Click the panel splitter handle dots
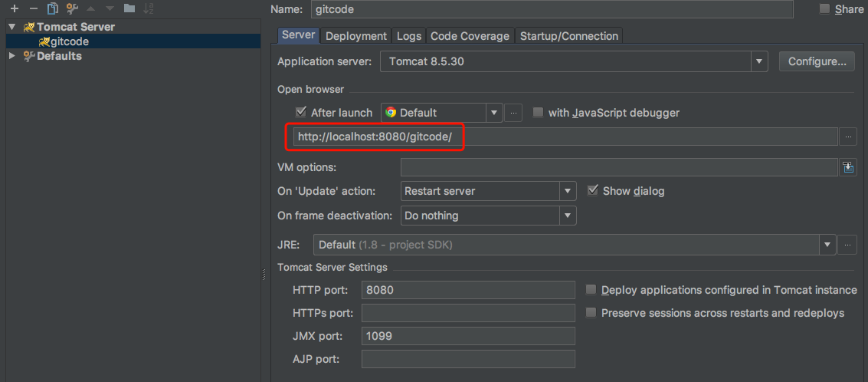The image size is (868, 382). pyautogui.click(x=264, y=275)
